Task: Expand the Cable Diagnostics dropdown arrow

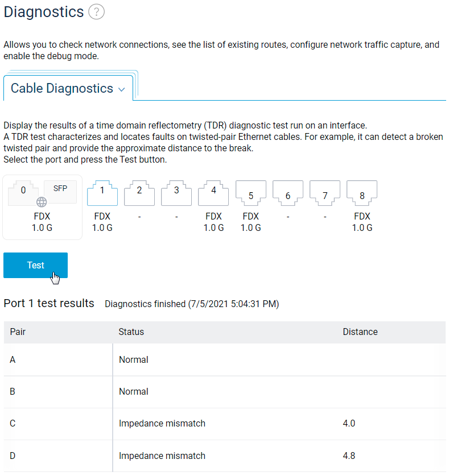Action: [121, 88]
